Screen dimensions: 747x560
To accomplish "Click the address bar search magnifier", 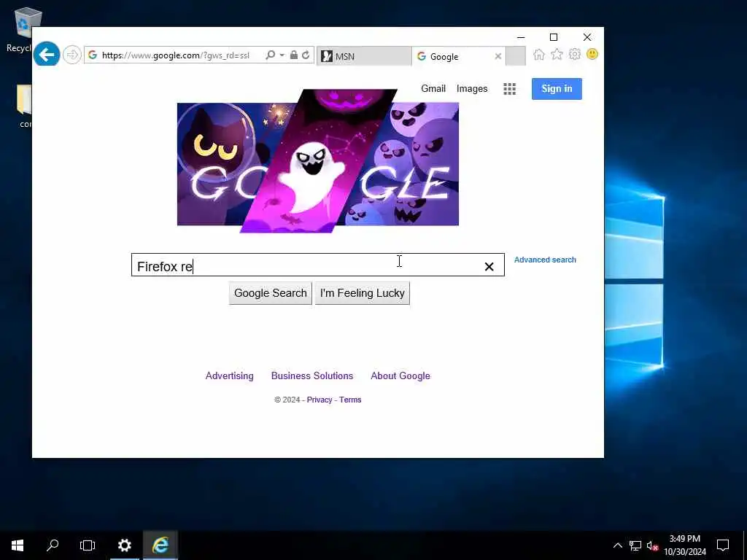I will click(270, 55).
